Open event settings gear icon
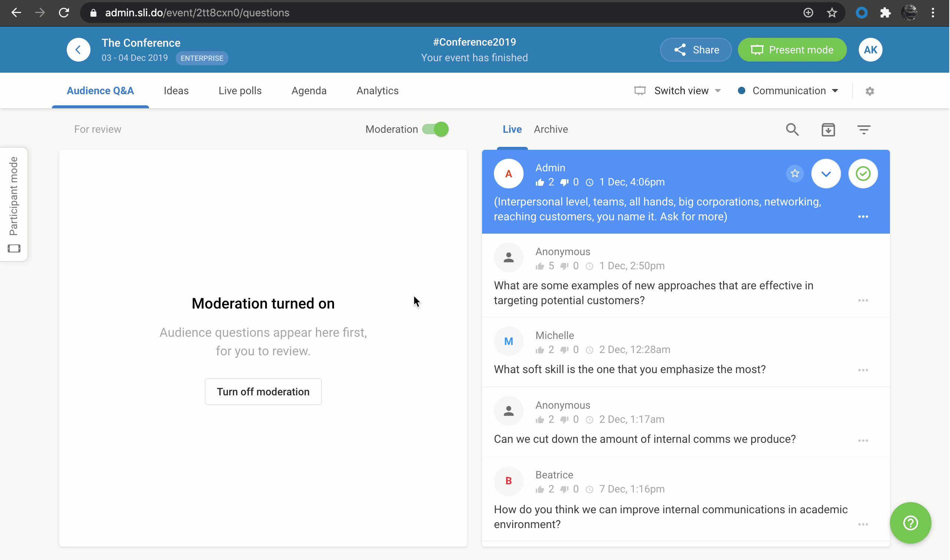 tap(870, 91)
